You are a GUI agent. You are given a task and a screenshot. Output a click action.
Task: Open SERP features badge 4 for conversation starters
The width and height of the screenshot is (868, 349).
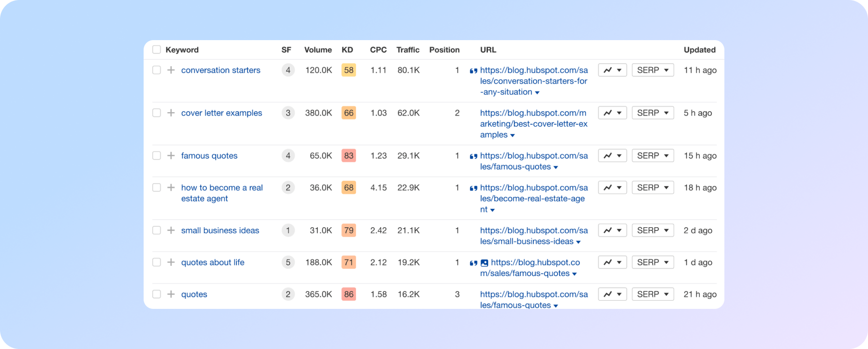(x=288, y=70)
